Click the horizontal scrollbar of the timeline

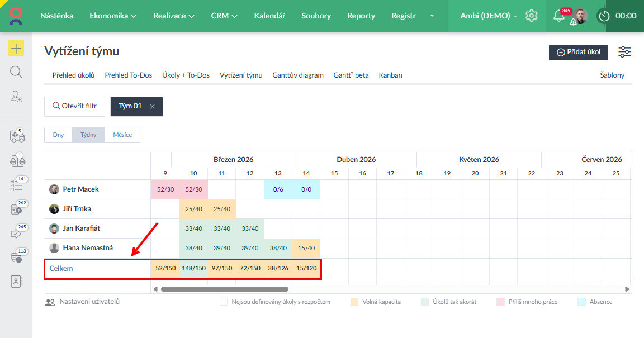tap(225, 289)
